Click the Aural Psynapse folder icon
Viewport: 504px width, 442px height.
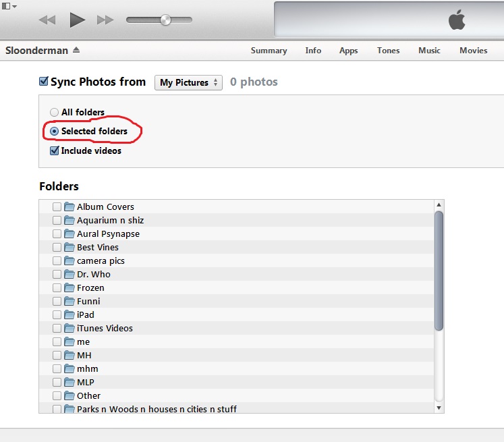(69, 233)
